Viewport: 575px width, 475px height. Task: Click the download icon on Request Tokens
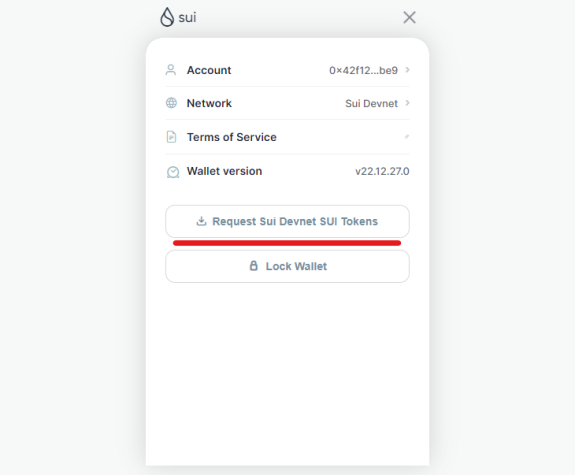pyautogui.click(x=201, y=221)
